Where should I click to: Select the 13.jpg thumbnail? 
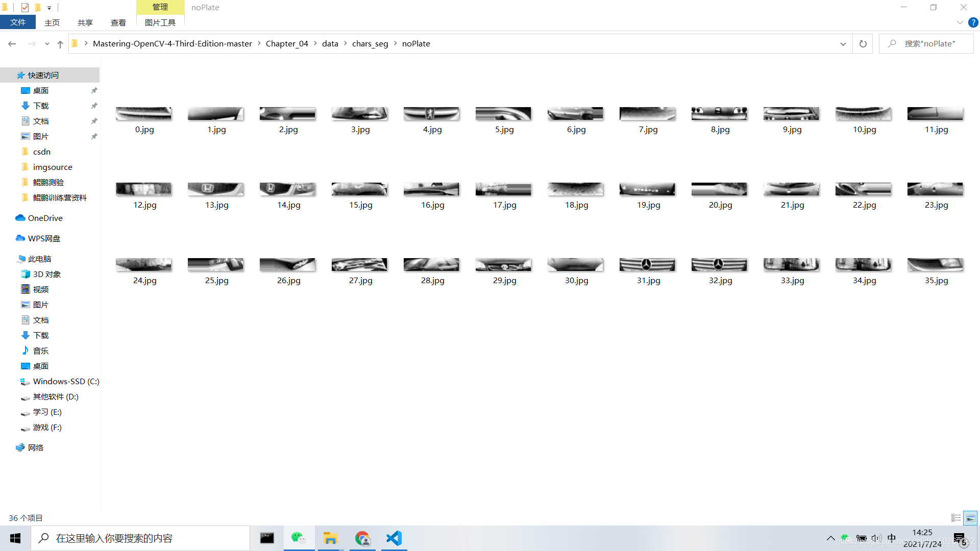[216, 190]
